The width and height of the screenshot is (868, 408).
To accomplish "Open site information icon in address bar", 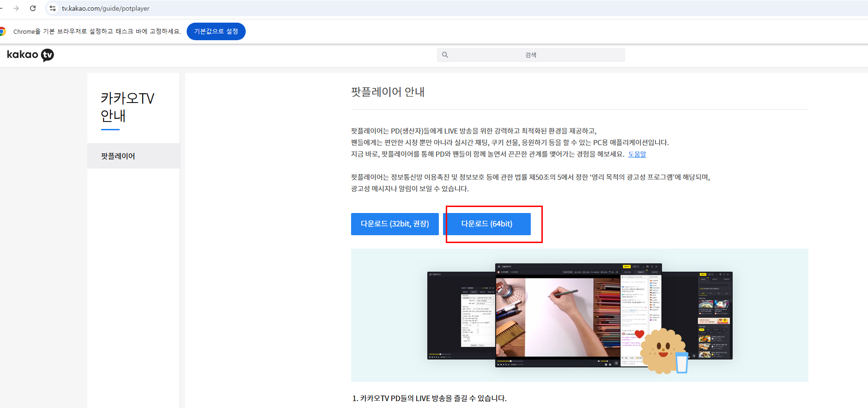I will pos(53,8).
